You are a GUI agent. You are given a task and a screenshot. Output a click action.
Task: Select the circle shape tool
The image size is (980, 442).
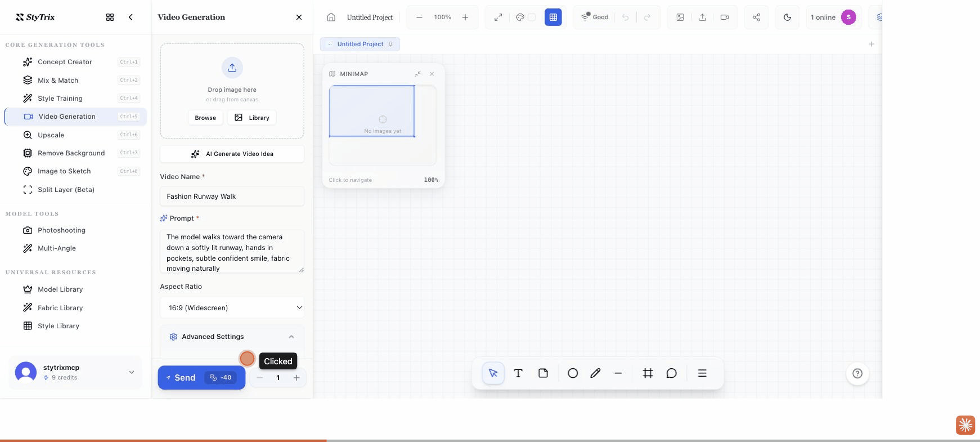pyautogui.click(x=573, y=373)
